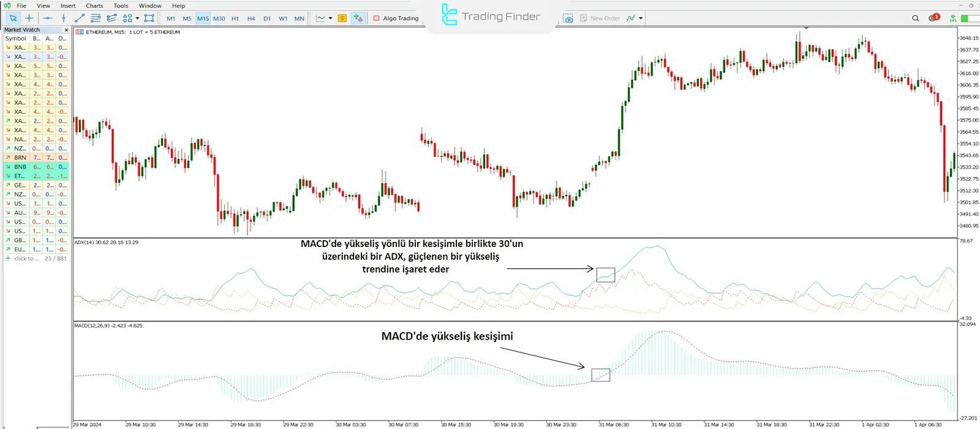Switch chart to D1 timeframe

pos(267,18)
